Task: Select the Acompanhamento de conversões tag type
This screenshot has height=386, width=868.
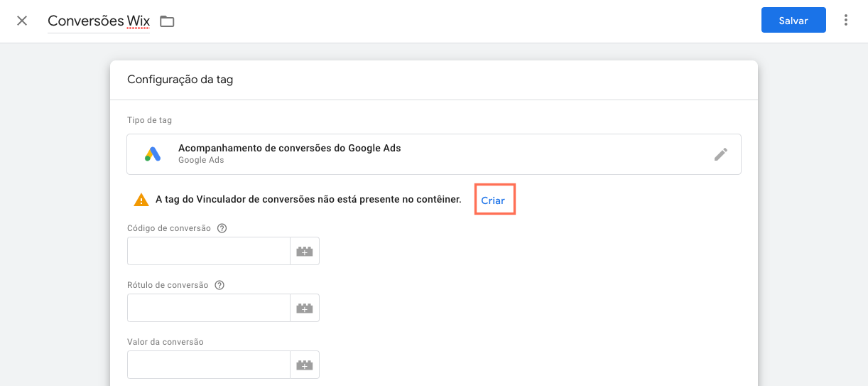Action: point(433,154)
